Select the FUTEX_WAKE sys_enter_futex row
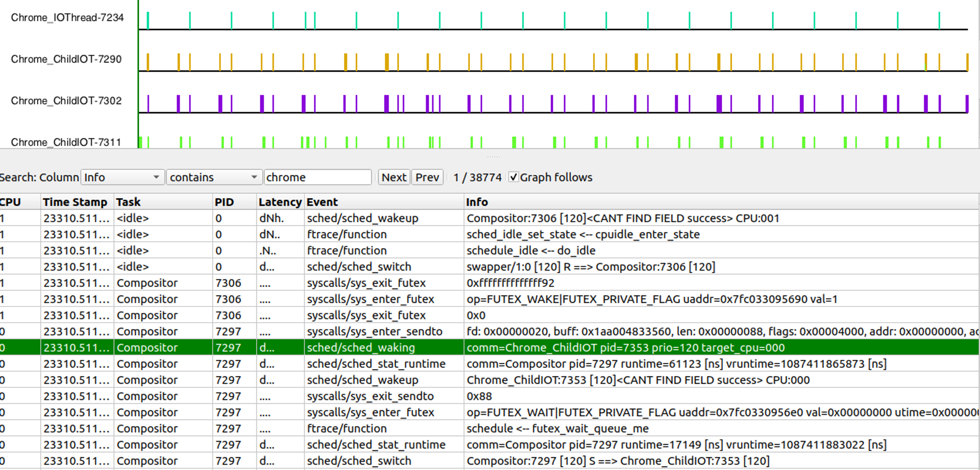The height and width of the screenshot is (470, 980). coord(490,299)
